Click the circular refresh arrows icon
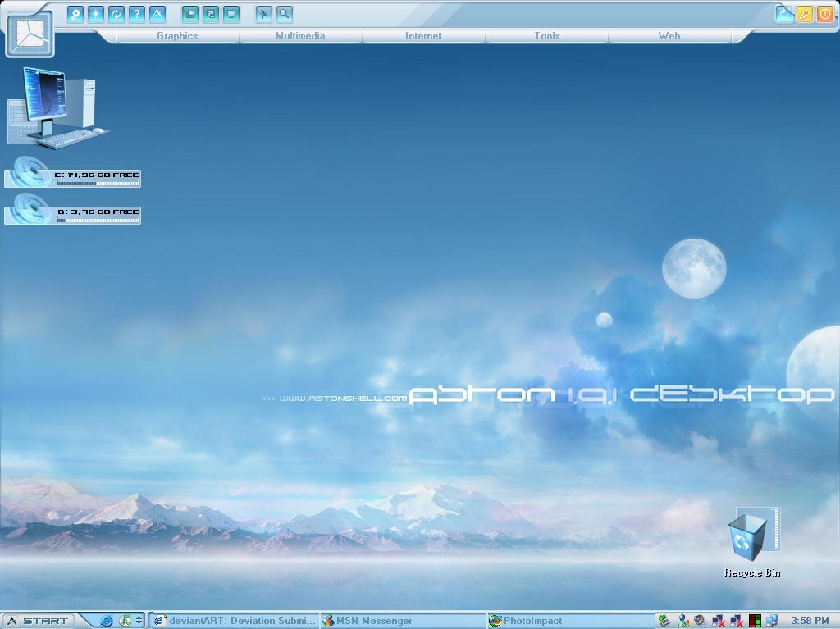840x629 pixels. pos(115,14)
